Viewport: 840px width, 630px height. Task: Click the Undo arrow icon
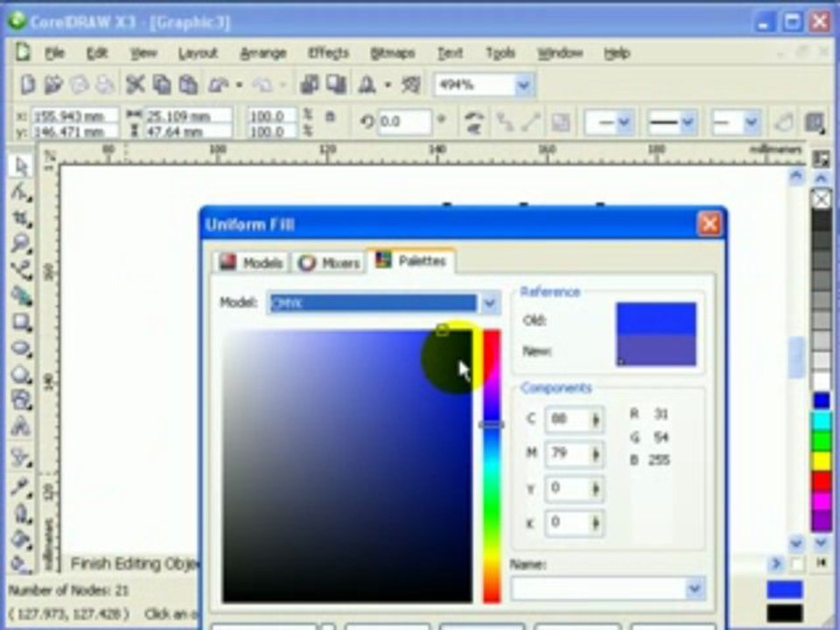[218, 85]
